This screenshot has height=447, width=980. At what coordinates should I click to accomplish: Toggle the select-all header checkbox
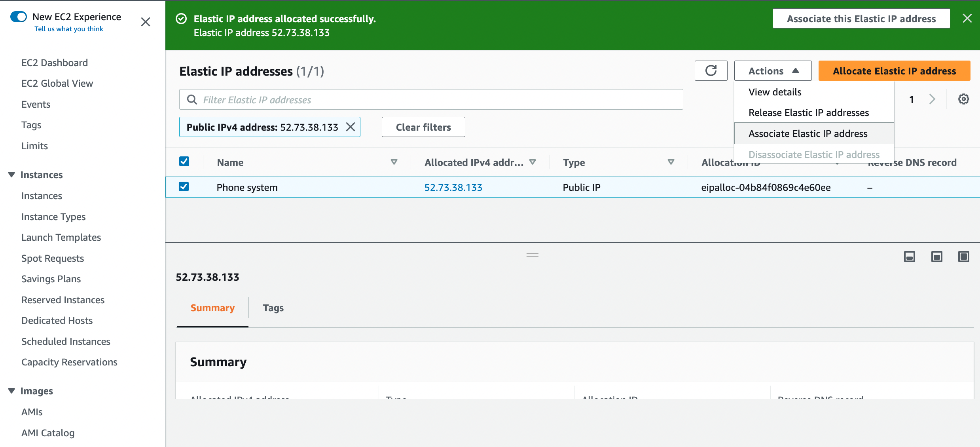(x=184, y=162)
